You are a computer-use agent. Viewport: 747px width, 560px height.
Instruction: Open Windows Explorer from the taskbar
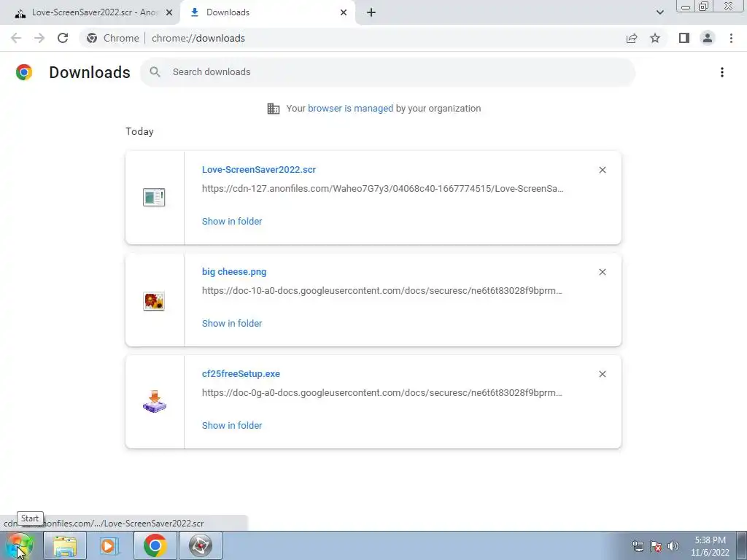[x=65, y=545]
